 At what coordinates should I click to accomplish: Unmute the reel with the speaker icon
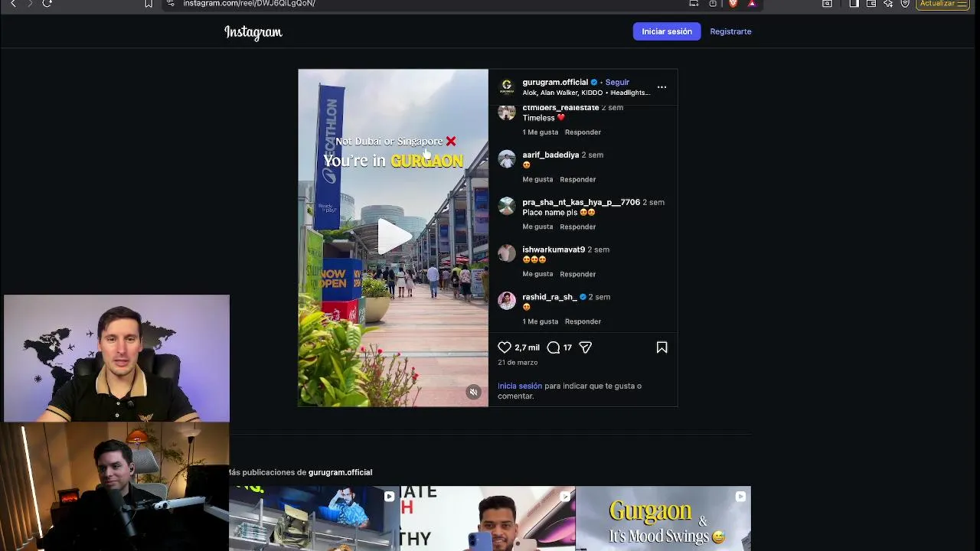[473, 392]
